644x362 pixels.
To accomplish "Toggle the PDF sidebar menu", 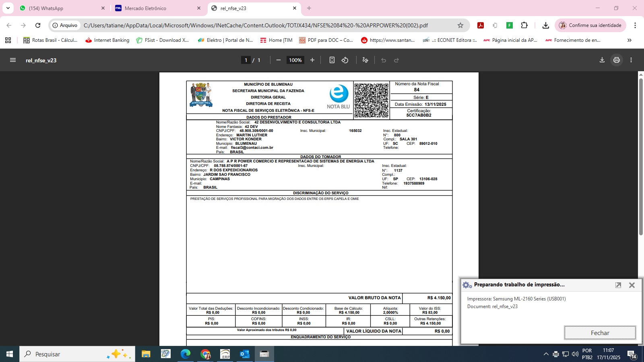I will 13,60.
